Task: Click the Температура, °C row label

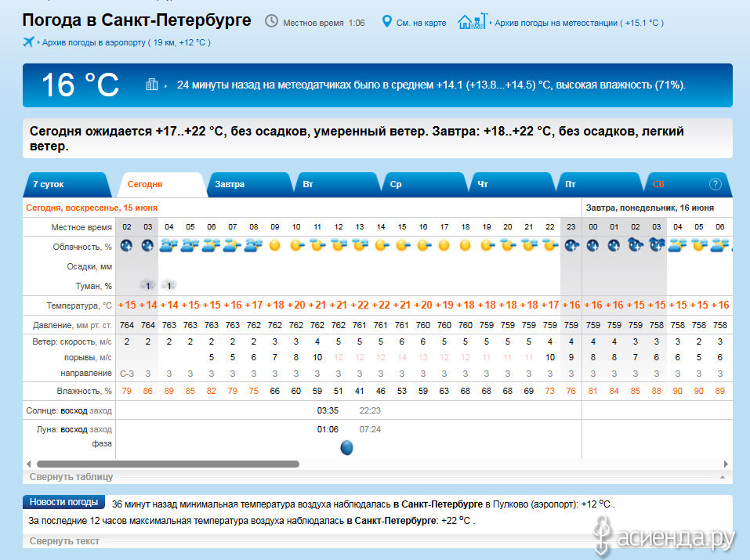Action: [79, 305]
